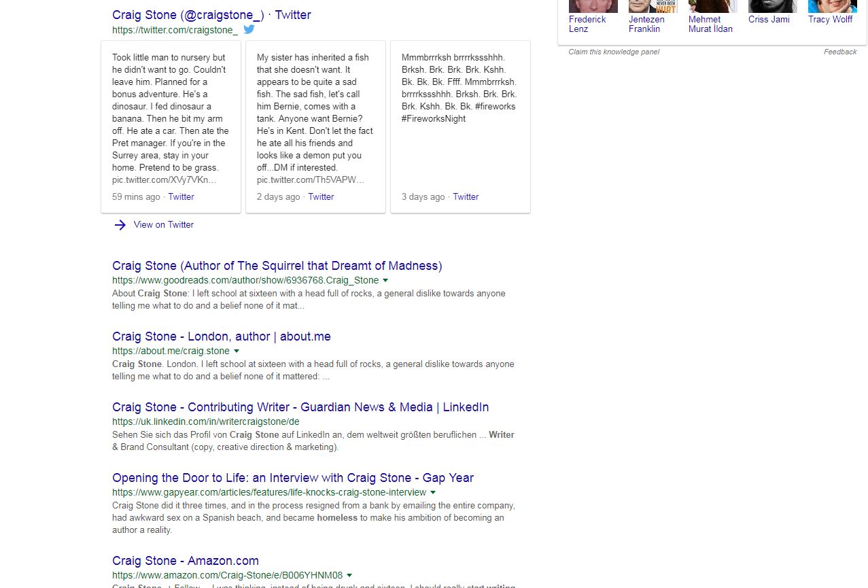
Task: Expand dropdown arrow next to amazon.com URL
Action: pos(349,575)
